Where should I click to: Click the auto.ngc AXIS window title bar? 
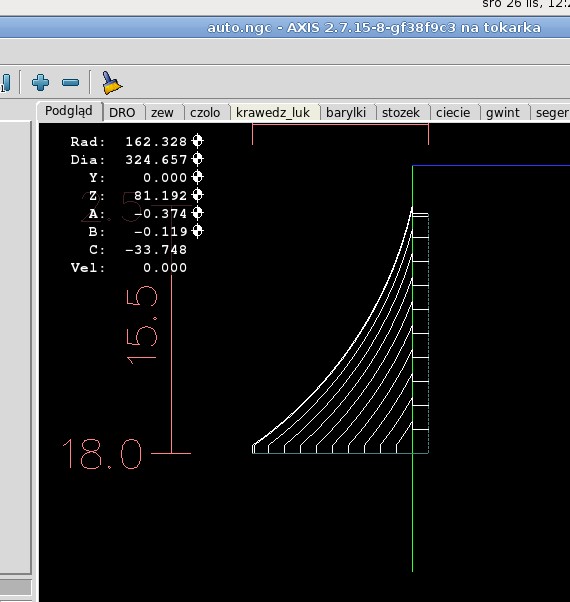285,28
